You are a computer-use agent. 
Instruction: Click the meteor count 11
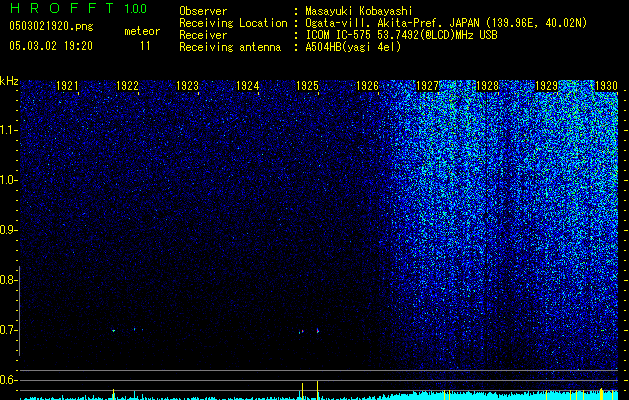click(145, 46)
